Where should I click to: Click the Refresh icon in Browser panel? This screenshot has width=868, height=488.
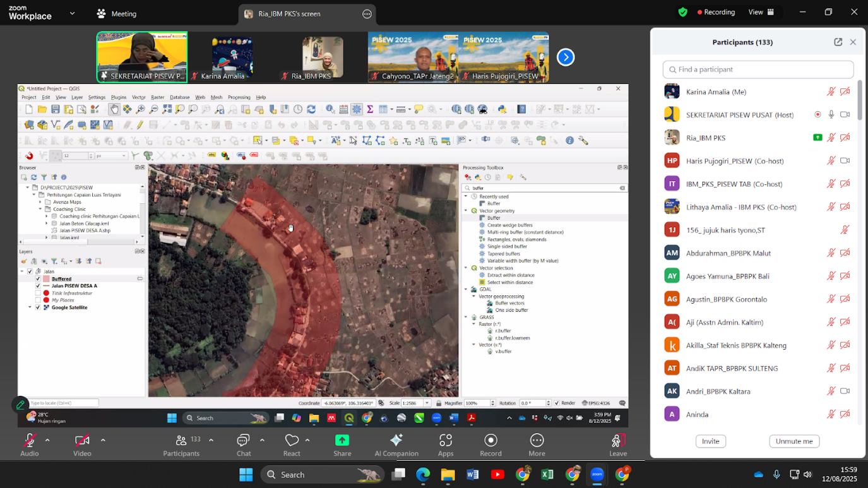coord(34,177)
